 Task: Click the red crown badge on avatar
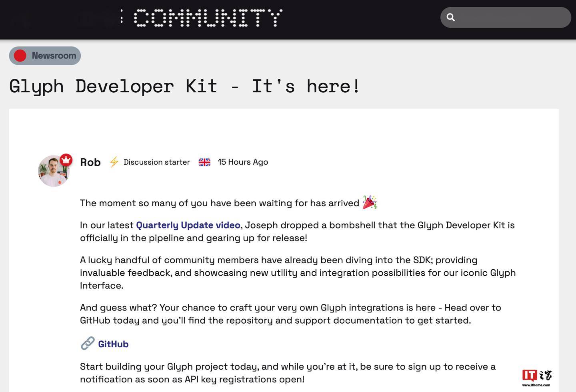pos(66,160)
